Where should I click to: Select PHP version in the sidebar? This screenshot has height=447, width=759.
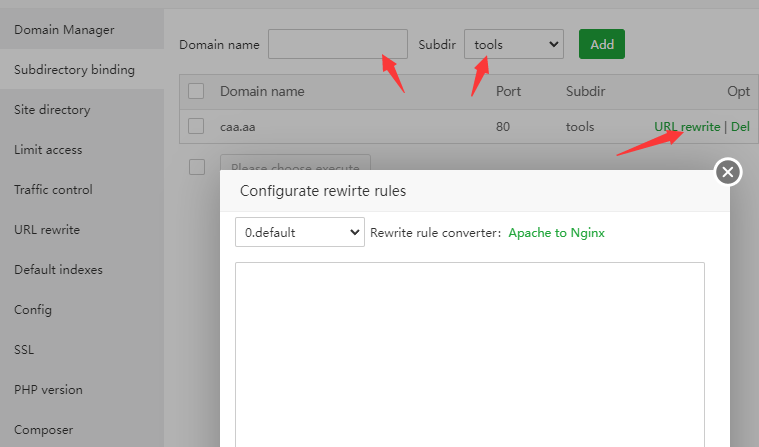coord(48,390)
